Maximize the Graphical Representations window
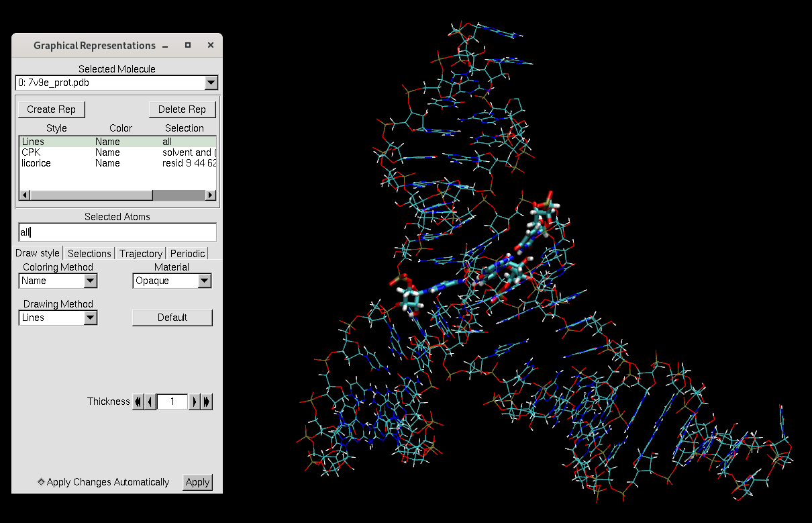The height and width of the screenshot is (523, 812). point(188,46)
